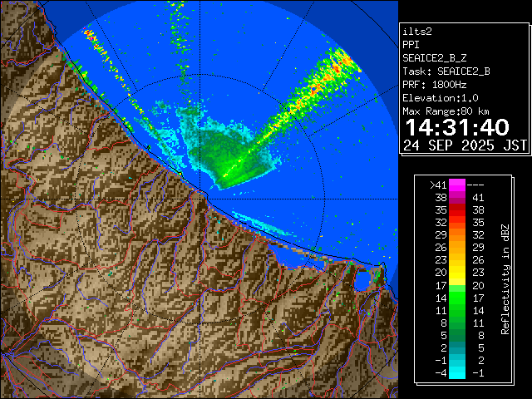This screenshot has width=532, height=399.
Task: Click the 14:31:40 scan timestamp
Action: (x=456, y=127)
